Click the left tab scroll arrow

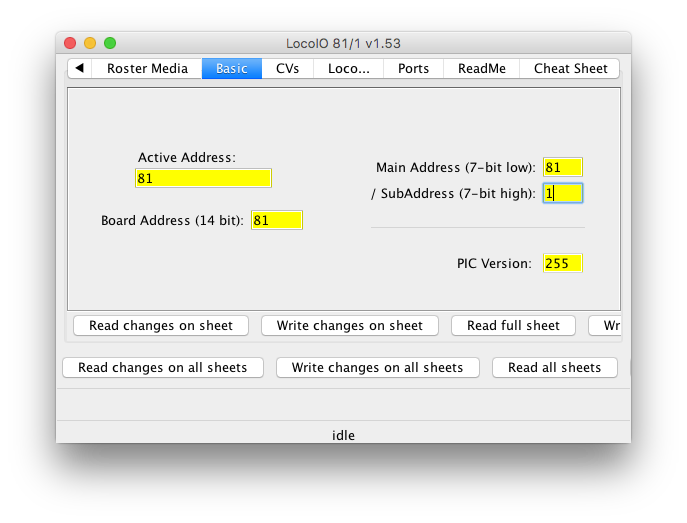[x=79, y=68]
